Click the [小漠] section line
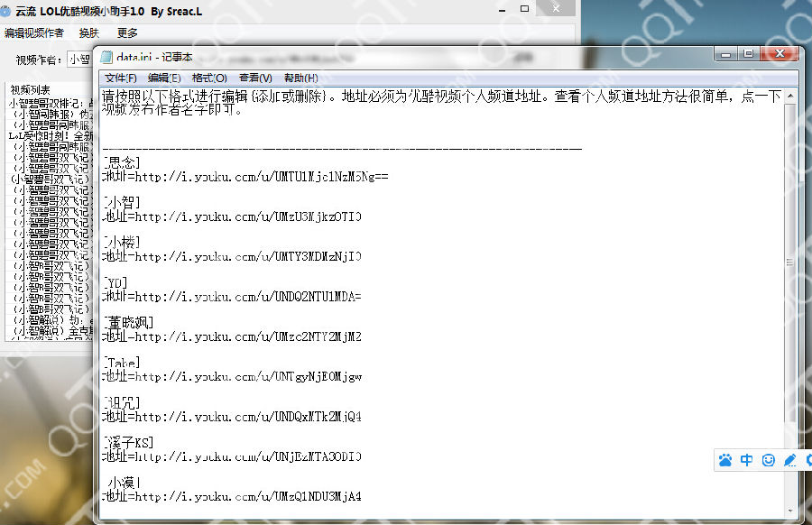Viewport: 812px width, 525px height. coord(122,483)
